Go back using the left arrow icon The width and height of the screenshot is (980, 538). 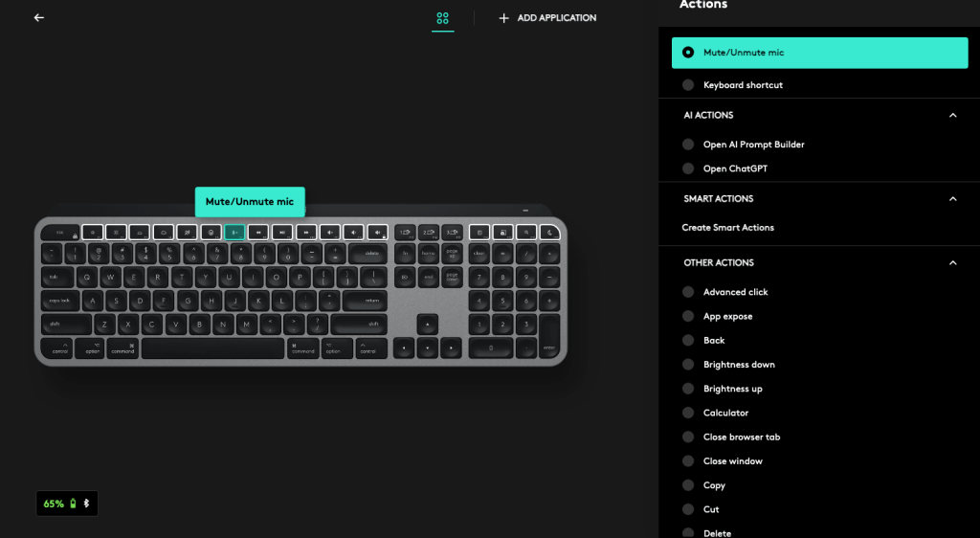38,17
